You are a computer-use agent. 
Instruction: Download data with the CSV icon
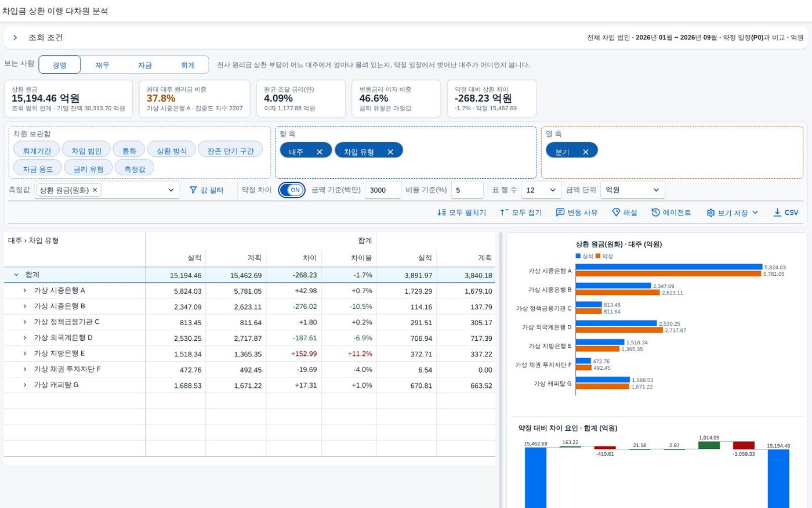(777, 212)
